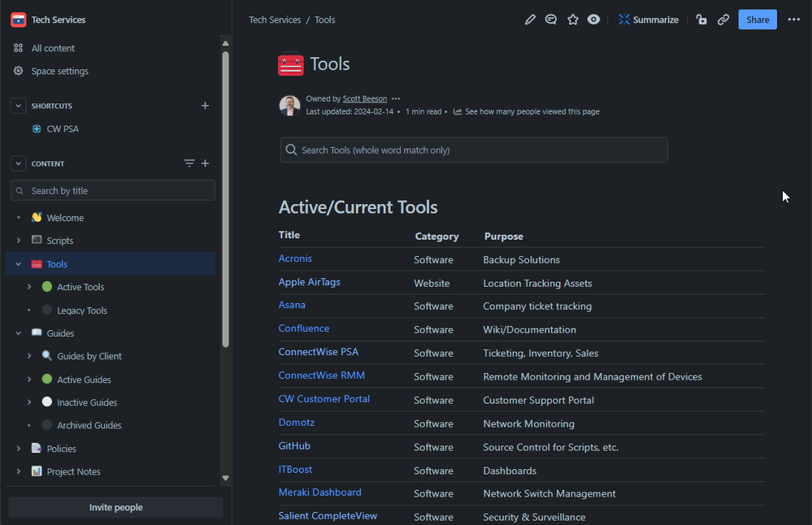
Task: Toggle the watch page eye icon
Action: coord(593,20)
